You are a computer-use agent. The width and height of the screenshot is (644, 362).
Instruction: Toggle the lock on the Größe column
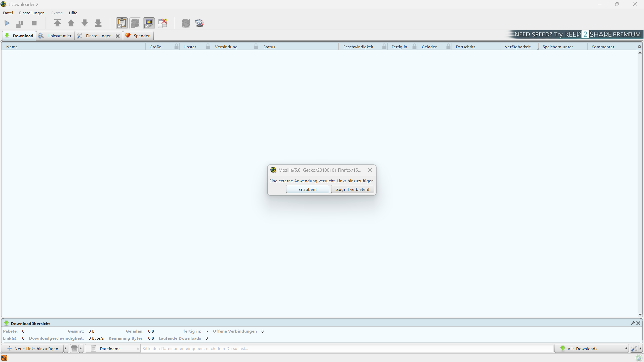(x=176, y=46)
